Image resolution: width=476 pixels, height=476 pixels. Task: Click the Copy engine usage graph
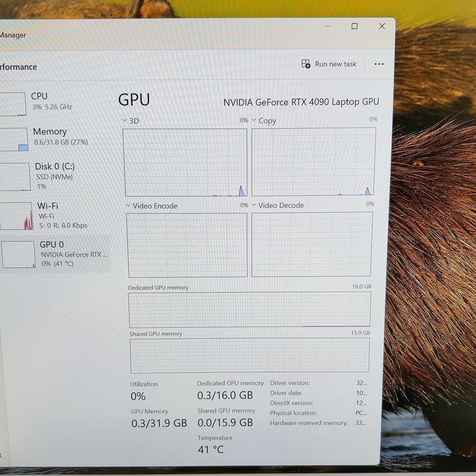point(313,161)
